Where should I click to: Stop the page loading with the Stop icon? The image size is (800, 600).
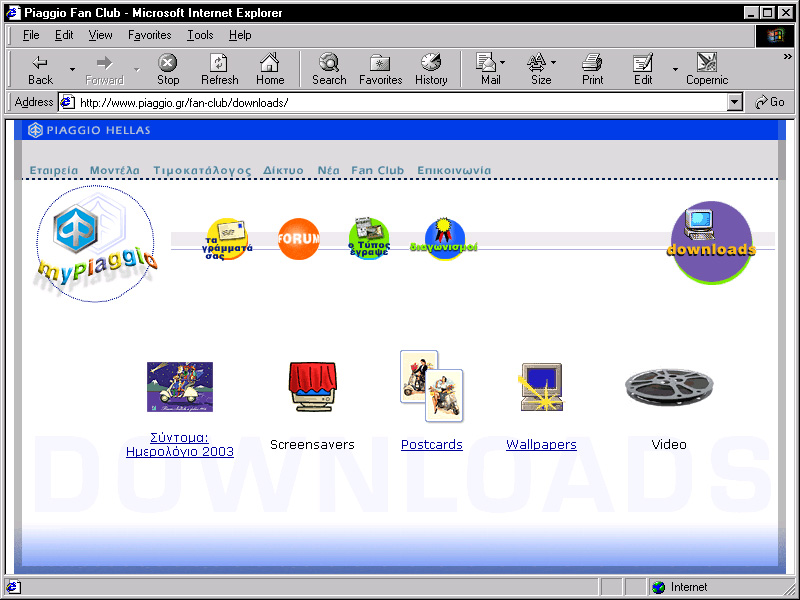168,69
